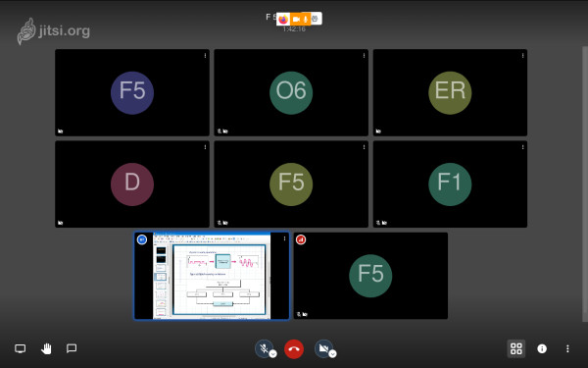Image resolution: width=588 pixels, height=368 pixels.
Task: Open three-dot menu on O6 tile
Action: click(x=364, y=56)
